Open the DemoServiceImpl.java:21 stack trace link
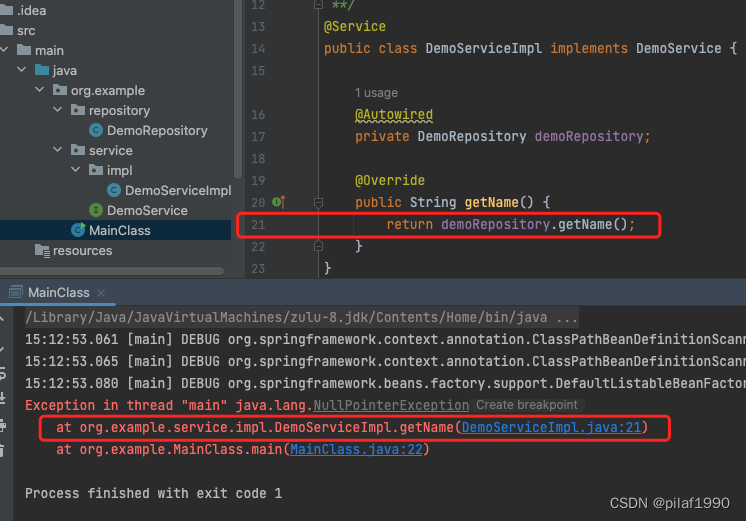 551,427
